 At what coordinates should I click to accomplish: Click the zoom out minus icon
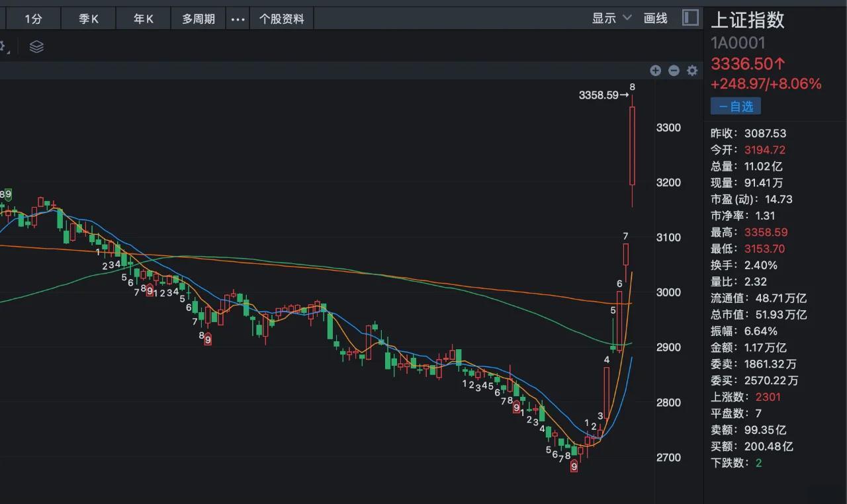tap(674, 71)
